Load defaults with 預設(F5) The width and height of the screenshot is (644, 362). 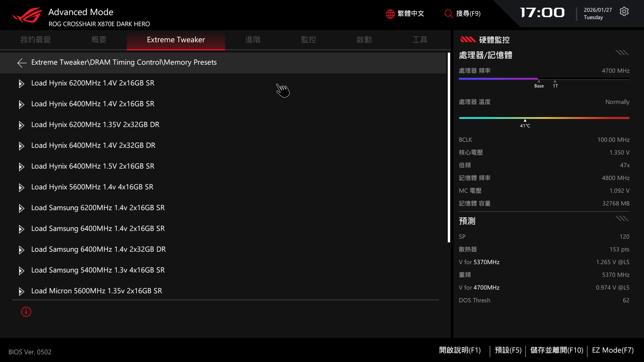coord(508,350)
